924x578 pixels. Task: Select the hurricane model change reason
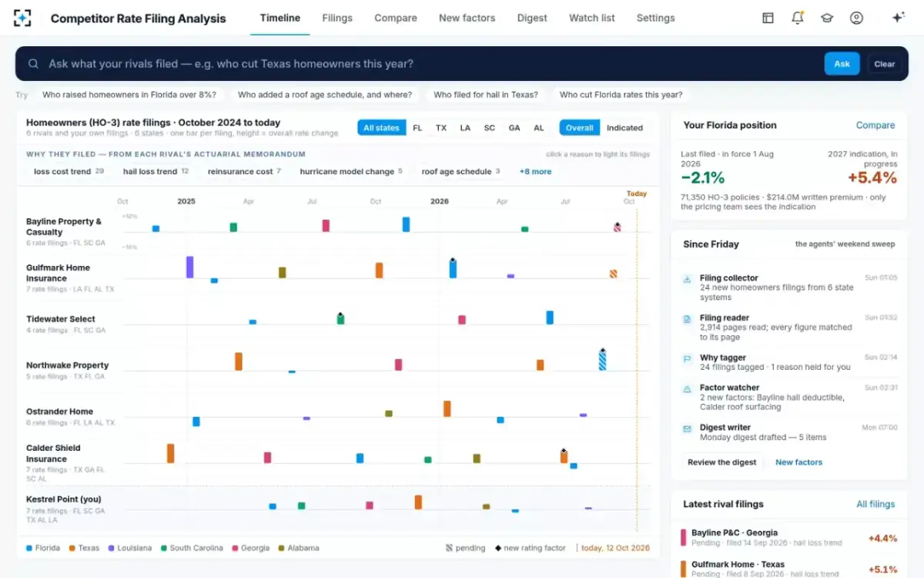(x=351, y=171)
